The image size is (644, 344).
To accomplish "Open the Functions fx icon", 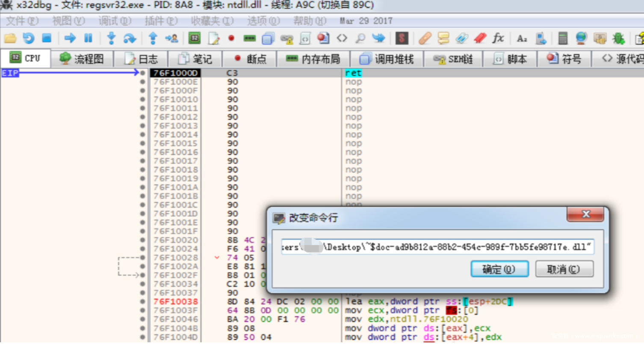I will 498,38.
